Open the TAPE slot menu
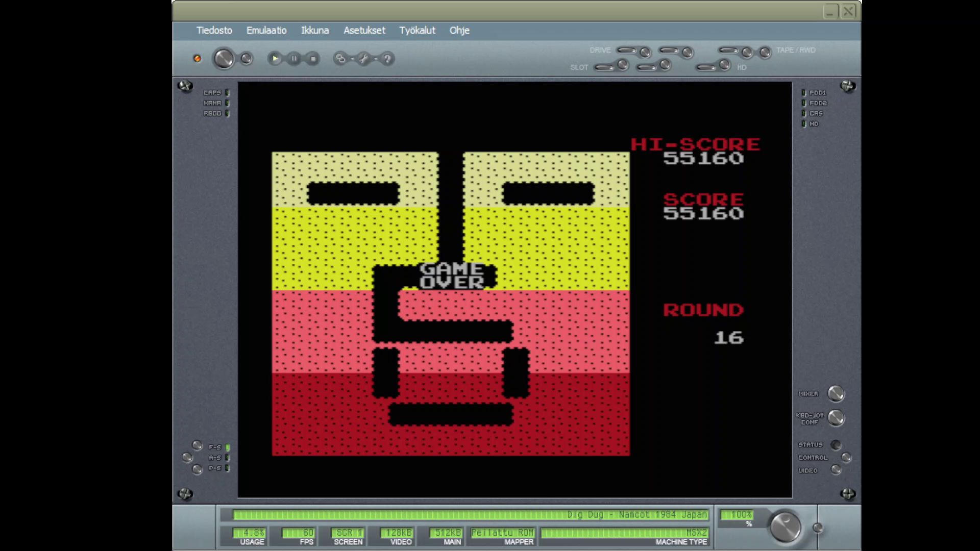This screenshot has width=980, height=551. 728,50
